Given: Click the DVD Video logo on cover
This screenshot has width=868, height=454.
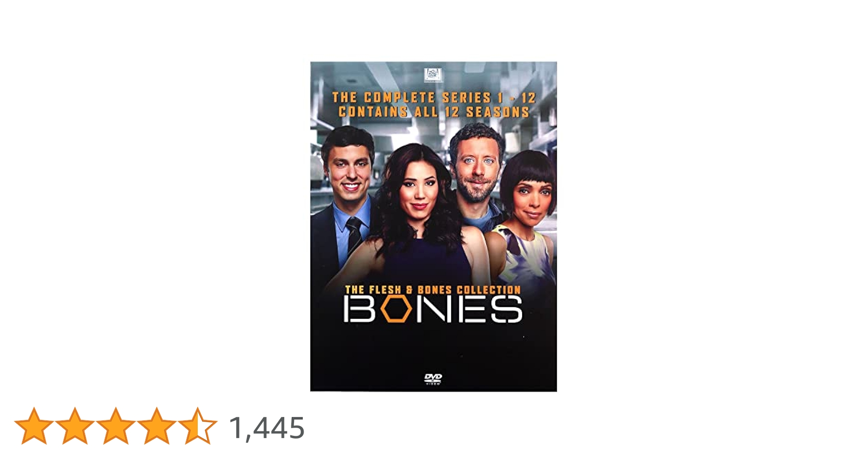Looking at the screenshot, I should click(x=433, y=379).
